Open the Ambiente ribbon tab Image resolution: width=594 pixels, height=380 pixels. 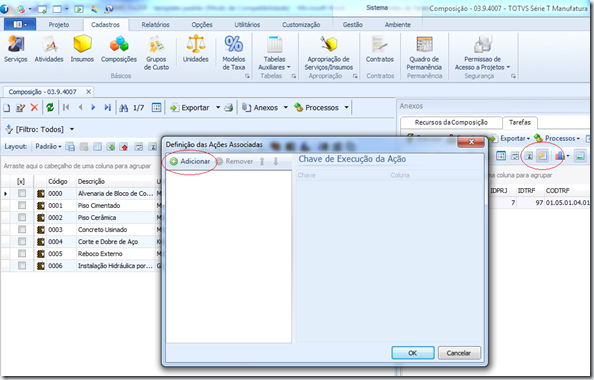pyautogui.click(x=397, y=25)
